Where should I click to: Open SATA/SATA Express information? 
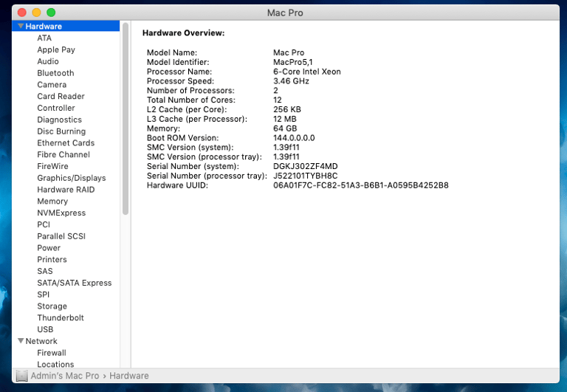[74, 283]
